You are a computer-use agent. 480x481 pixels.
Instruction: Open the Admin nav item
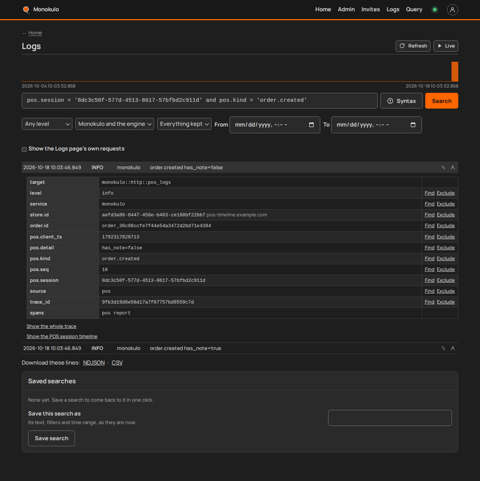tap(346, 10)
